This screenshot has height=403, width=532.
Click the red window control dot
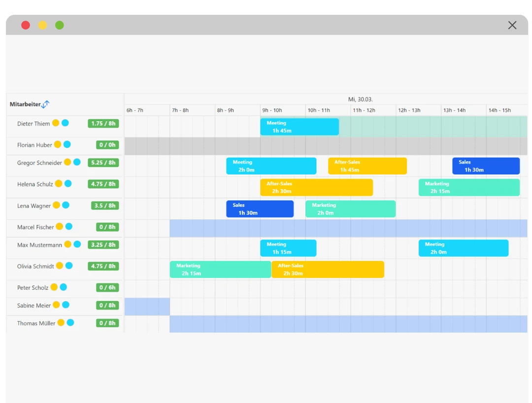click(26, 25)
